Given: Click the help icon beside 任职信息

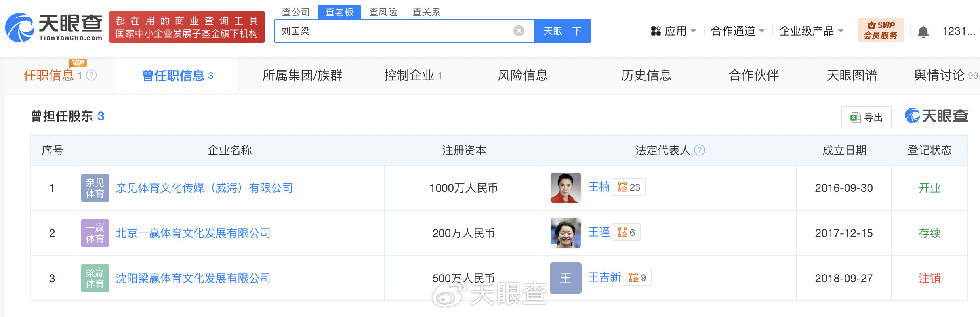Looking at the screenshot, I should click(92, 75).
